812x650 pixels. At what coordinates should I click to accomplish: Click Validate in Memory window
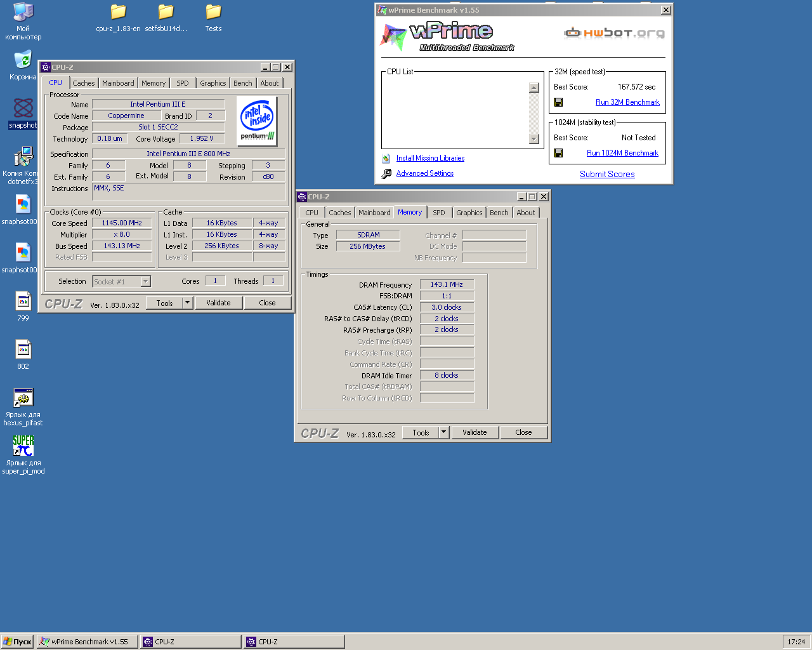[475, 432]
